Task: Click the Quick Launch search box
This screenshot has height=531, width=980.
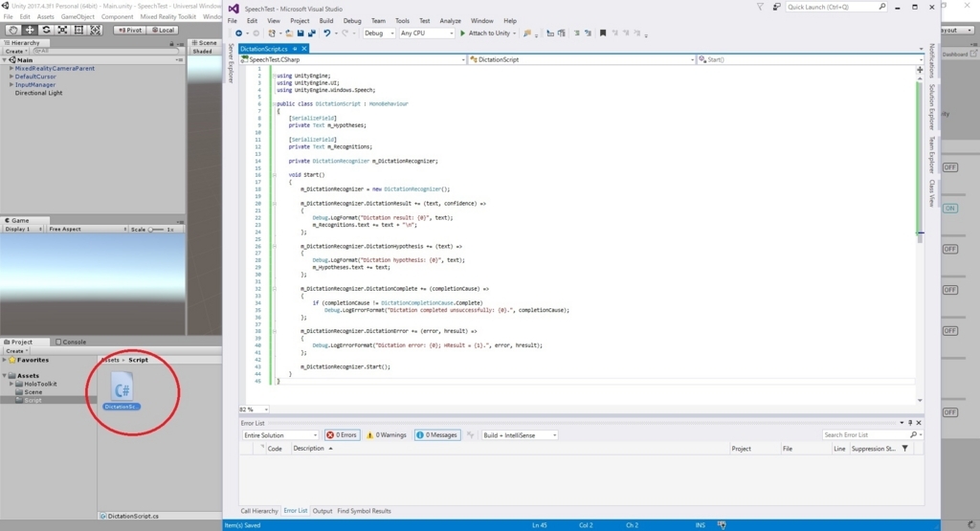Action: click(836, 7)
